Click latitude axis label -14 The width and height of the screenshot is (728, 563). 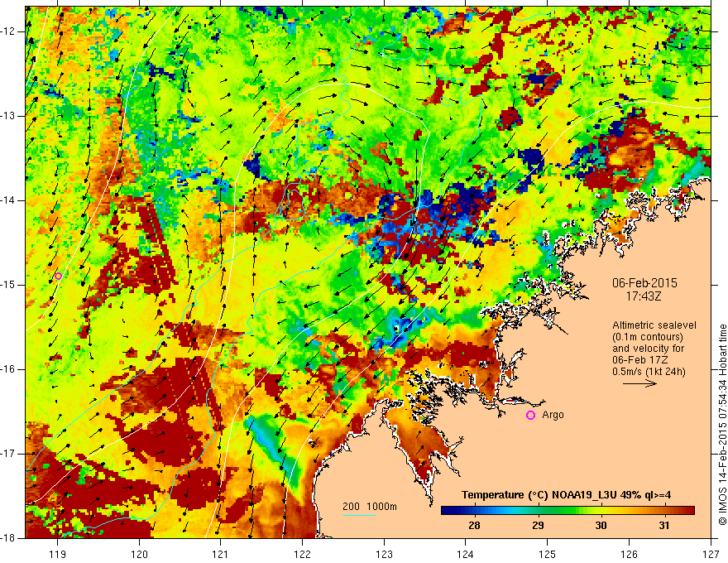pos(9,200)
